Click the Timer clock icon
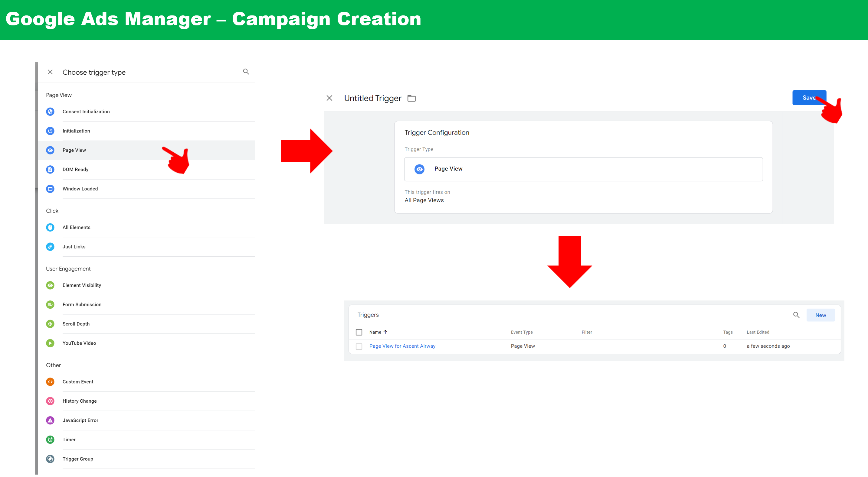Image resolution: width=868 pixels, height=477 pixels. click(50, 440)
